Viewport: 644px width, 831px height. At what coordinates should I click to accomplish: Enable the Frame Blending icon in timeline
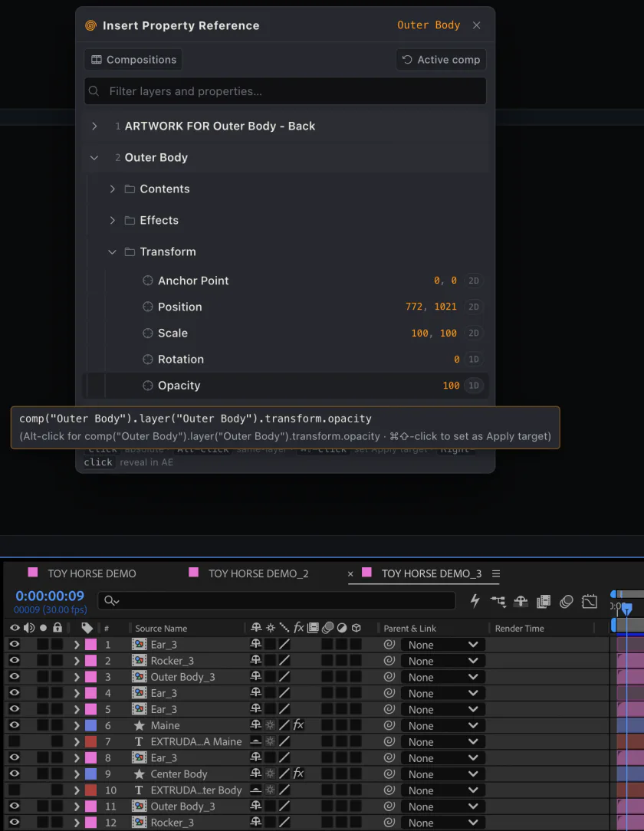tap(544, 601)
